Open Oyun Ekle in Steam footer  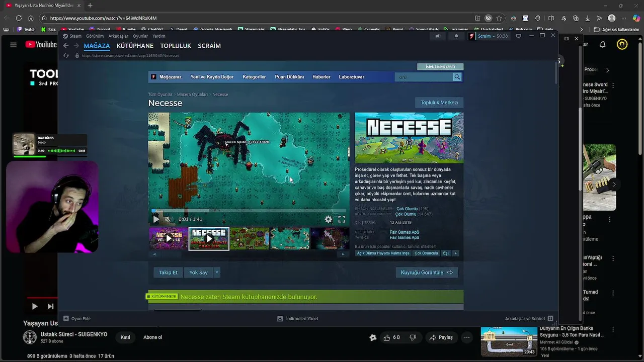point(77,318)
